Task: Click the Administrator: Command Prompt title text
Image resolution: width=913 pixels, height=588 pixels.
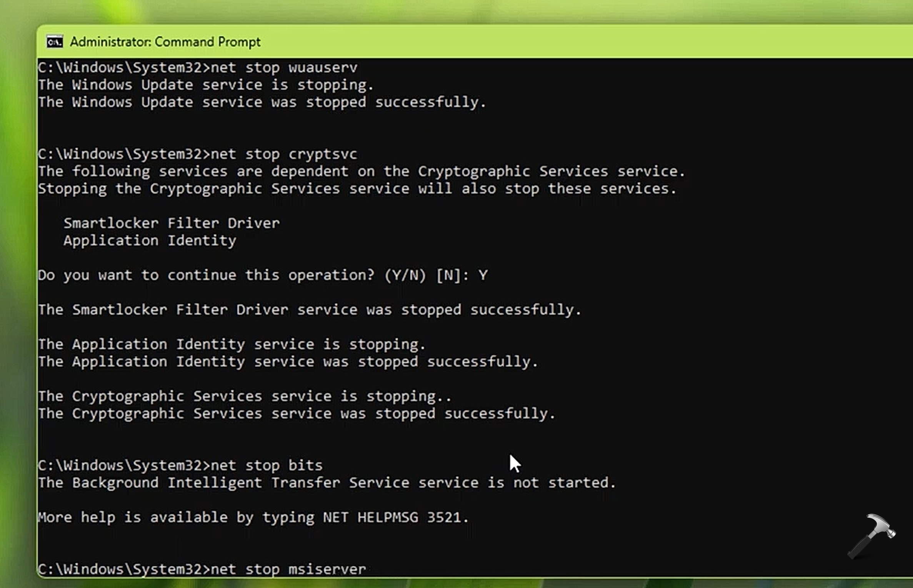Action: tap(165, 42)
